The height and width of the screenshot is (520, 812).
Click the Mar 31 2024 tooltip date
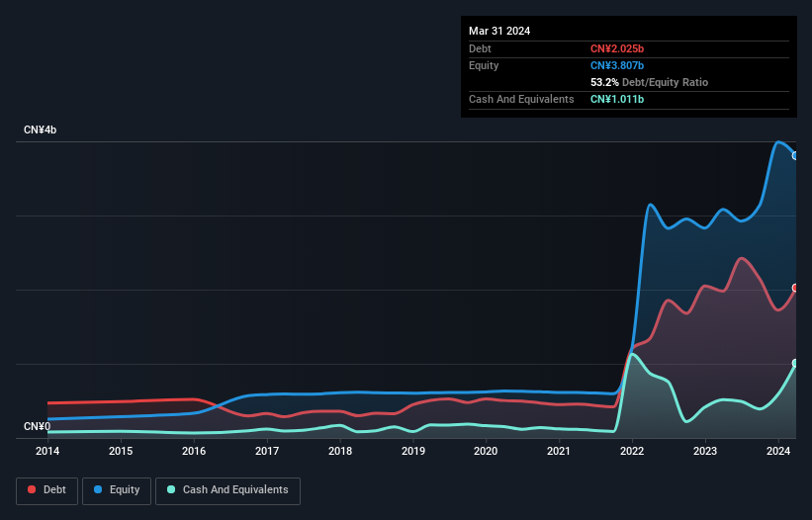499,31
